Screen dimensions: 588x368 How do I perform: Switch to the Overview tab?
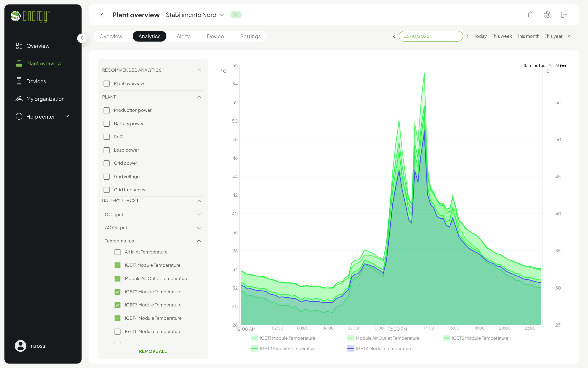click(111, 36)
